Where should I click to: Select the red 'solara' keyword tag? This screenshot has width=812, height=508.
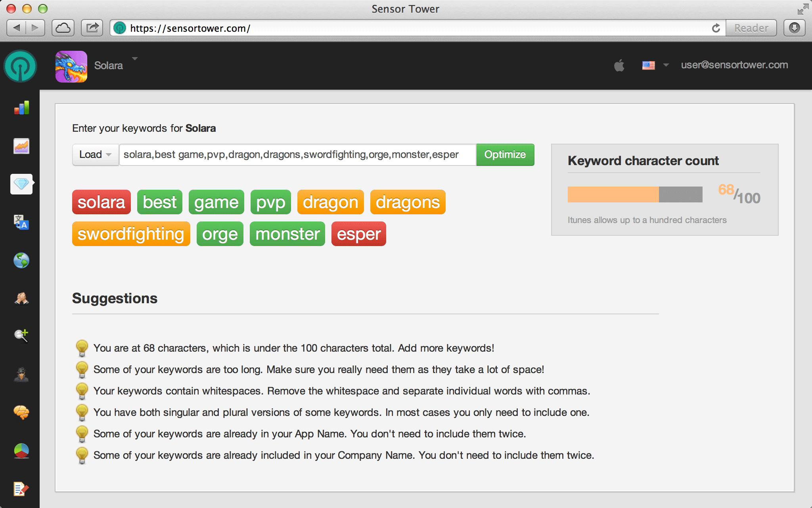click(x=101, y=202)
